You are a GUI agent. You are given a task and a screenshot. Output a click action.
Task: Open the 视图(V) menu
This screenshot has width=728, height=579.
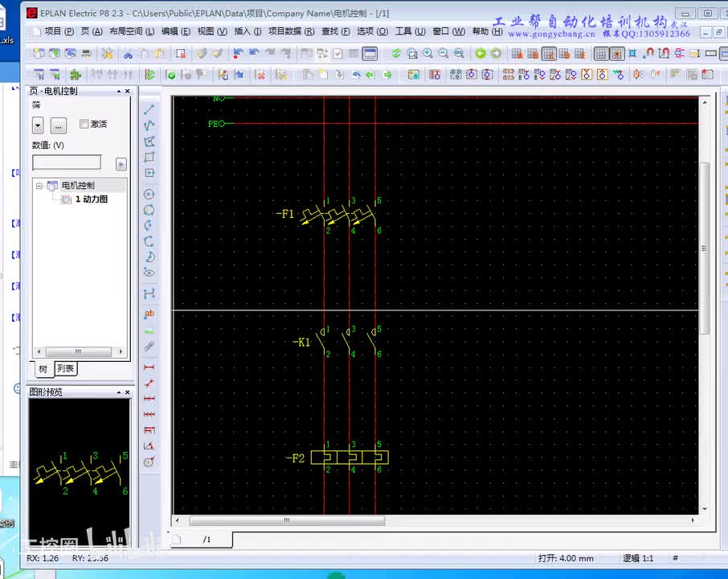(212, 31)
